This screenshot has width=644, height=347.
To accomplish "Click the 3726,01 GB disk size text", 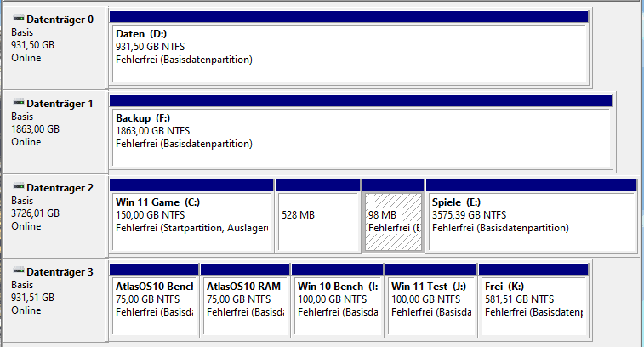I will coord(36,213).
